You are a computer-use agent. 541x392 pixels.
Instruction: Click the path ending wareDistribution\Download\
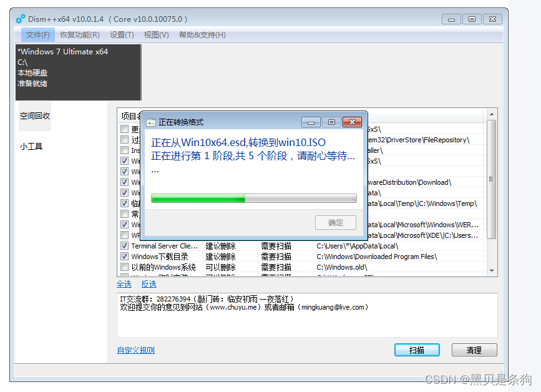409,182
